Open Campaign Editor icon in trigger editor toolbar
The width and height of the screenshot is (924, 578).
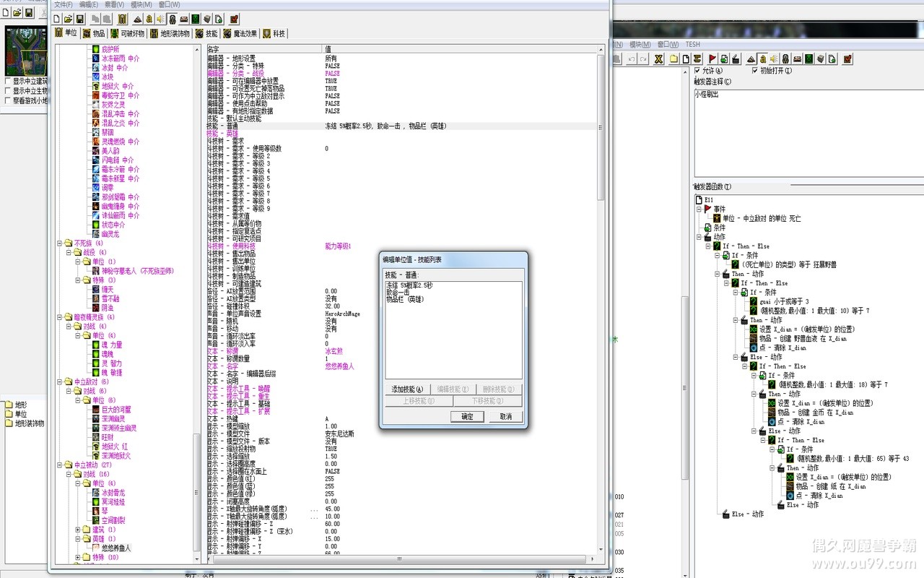coord(797,59)
